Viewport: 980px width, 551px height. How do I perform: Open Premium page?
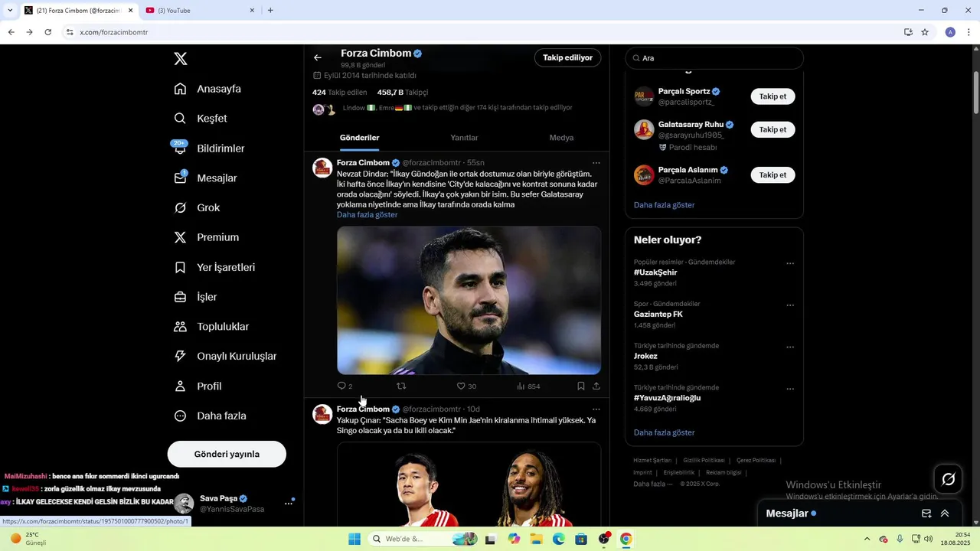point(206,238)
